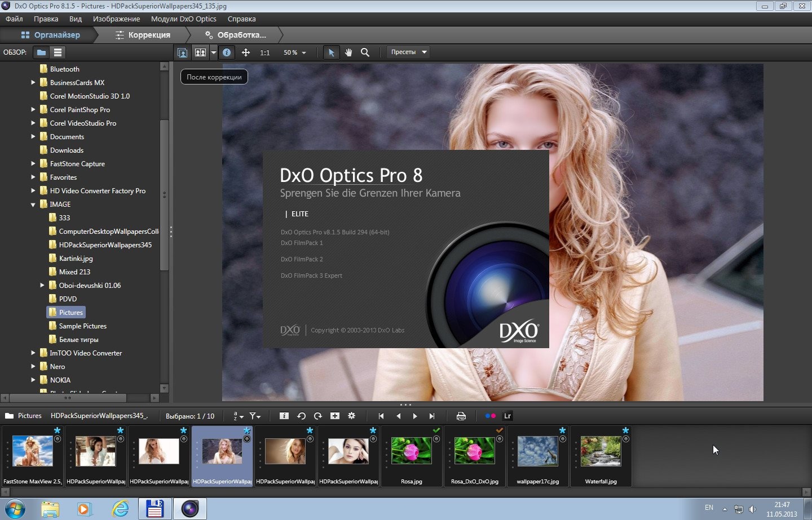
Task: Click the folder tree vertical scrollbar
Action: click(x=164, y=194)
